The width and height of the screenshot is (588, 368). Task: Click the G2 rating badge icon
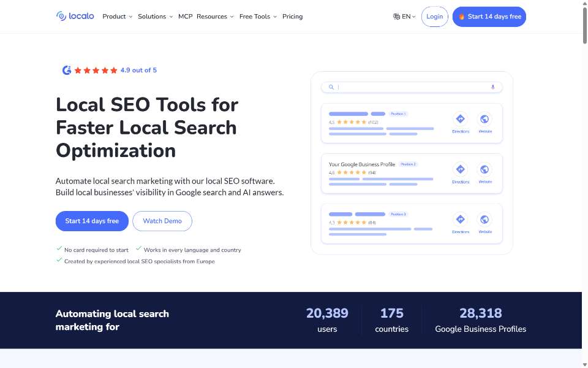pyautogui.click(x=67, y=70)
